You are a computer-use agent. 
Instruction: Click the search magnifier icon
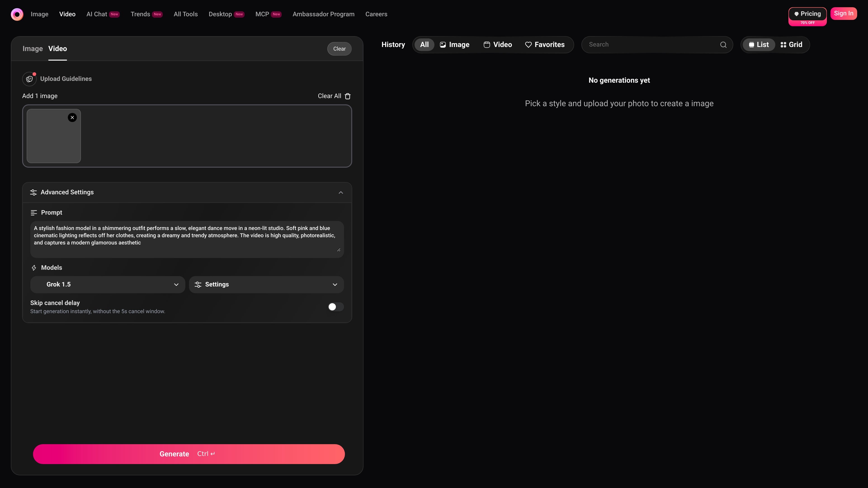tap(723, 45)
